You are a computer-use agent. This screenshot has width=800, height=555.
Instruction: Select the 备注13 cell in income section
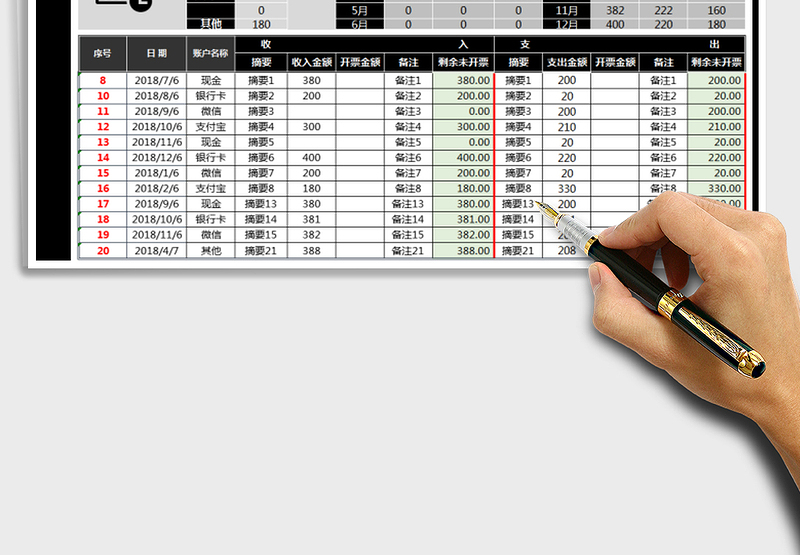(x=408, y=204)
